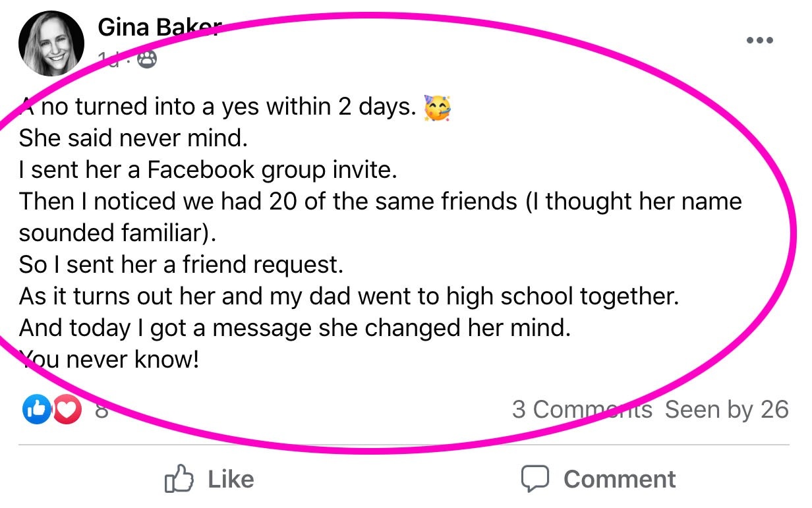812x508 pixels.
Task: Open the reaction count showing 8
Action: pyautogui.click(x=101, y=410)
